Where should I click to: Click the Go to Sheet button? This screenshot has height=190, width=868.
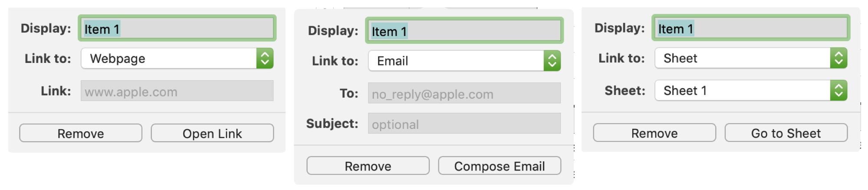point(786,133)
